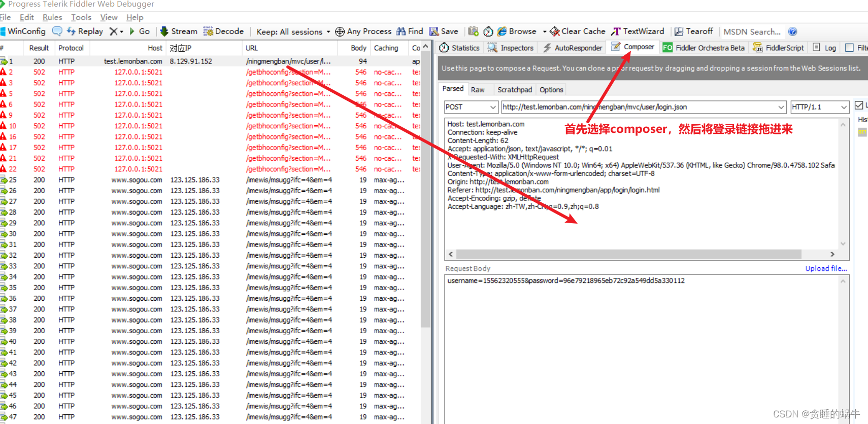The height and width of the screenshot is (424, 868).
Task: Open Fiddler Orchestra Beta tab
Action: click(x=704, y=48)
